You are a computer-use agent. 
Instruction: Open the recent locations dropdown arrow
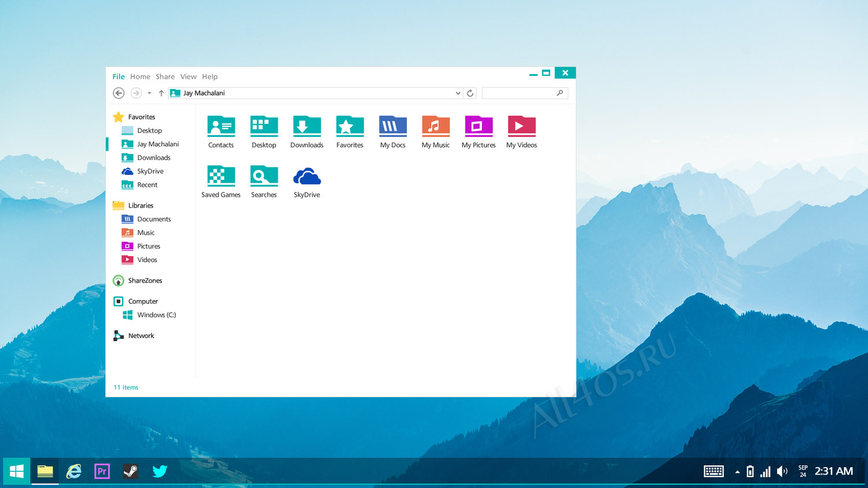click(x=149, y=93)
